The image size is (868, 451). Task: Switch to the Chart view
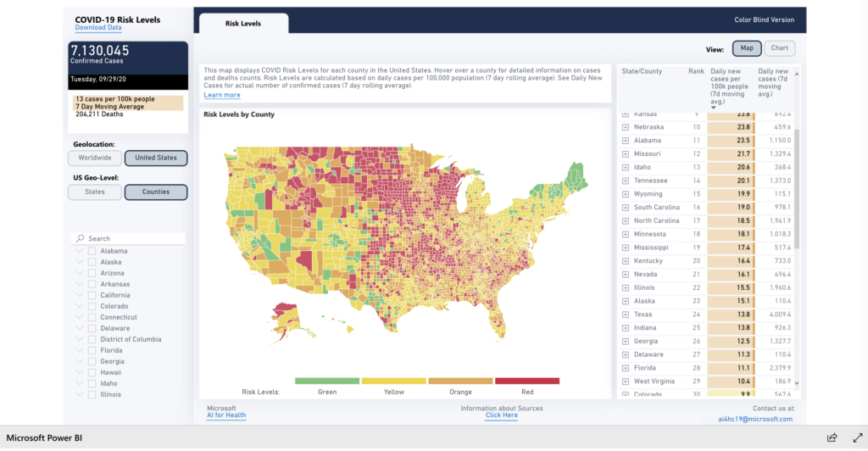click(780, 48)
